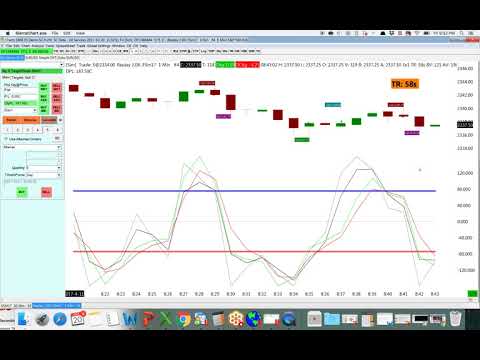Click the 120.000 oscillator scale label

click(x=465, y=173)
